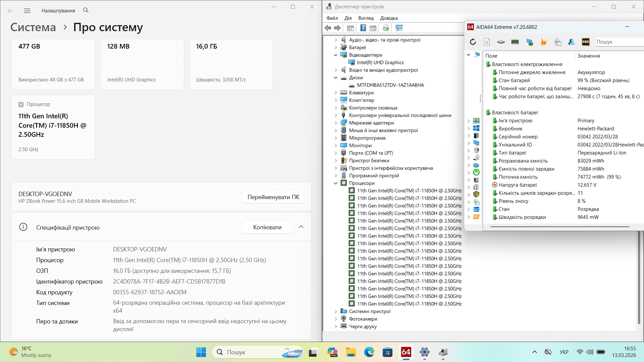The image size is (644, 362).
Task: Open AIDA64 from the taskbar
Action: [406, 352]
